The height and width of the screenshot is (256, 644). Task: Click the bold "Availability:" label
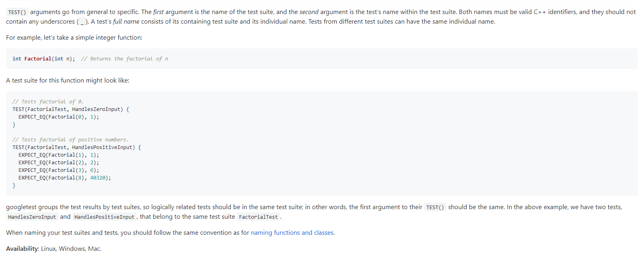(x=22, y=249)
